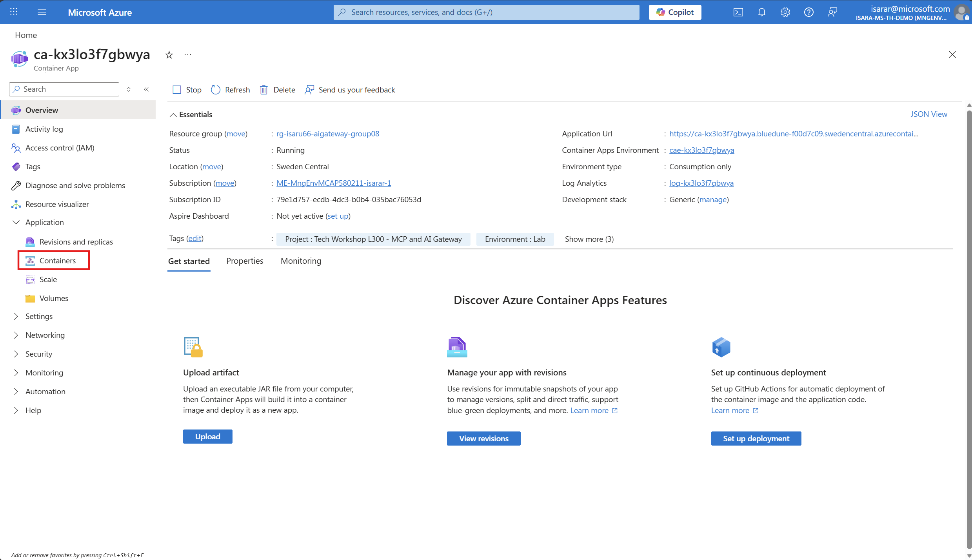Screen dimensions: 972x560
Task: Open the Azure portal apps grid menu
Action: click(x=14, y=12)
